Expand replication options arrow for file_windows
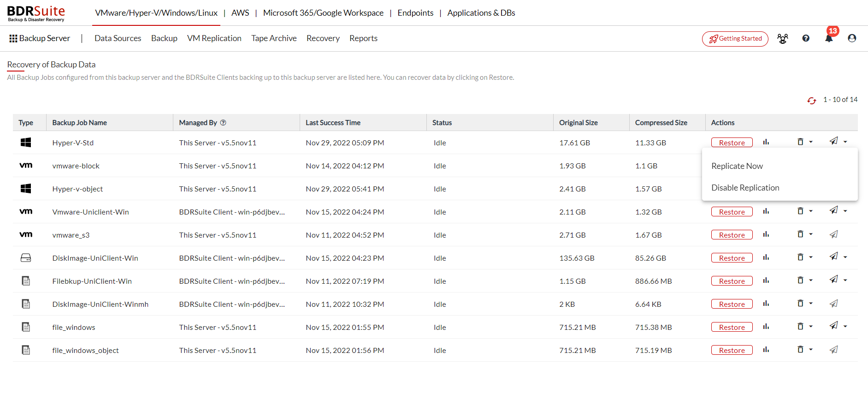Image resolution: width=868 pixels, height=394 pixels. coord(845,327)
